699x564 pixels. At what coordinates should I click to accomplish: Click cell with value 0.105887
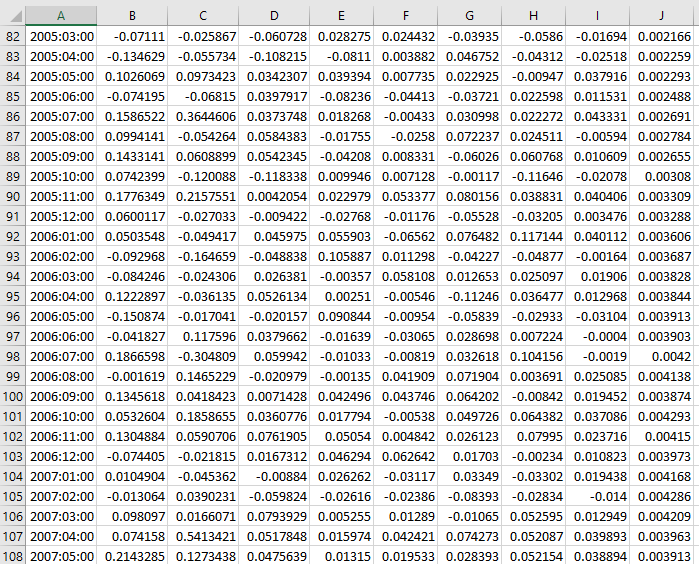click(341, 257)
